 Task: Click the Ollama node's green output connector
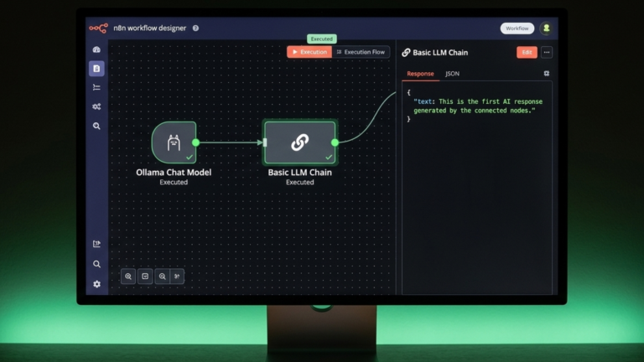pyautogui.click(x=196, y=142)
